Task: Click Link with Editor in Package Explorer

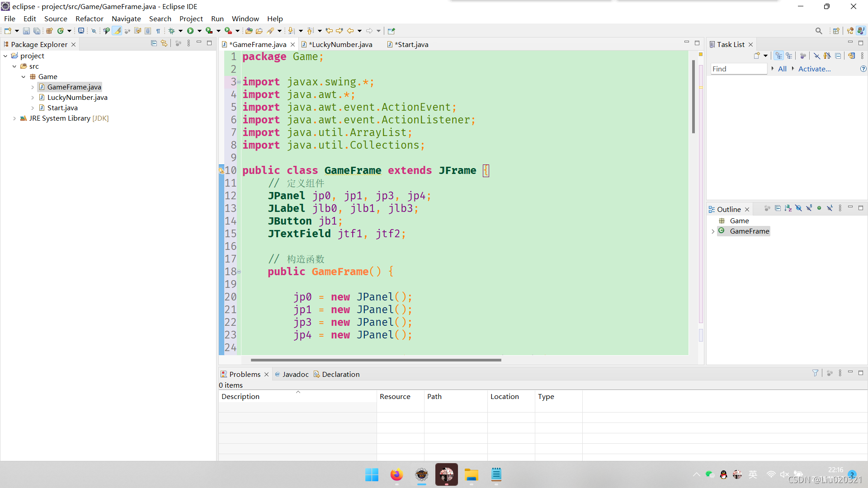Action: pyautogui.click(x=164, y=43)
